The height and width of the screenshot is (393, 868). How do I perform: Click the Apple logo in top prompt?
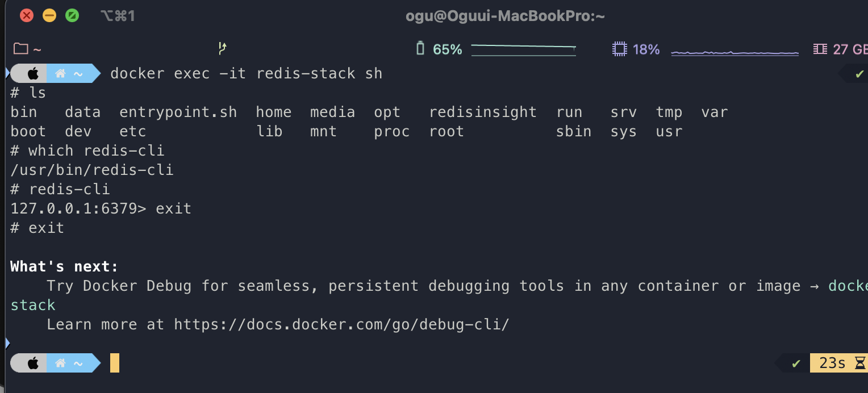pyautogui.click(x=33, y=74)
